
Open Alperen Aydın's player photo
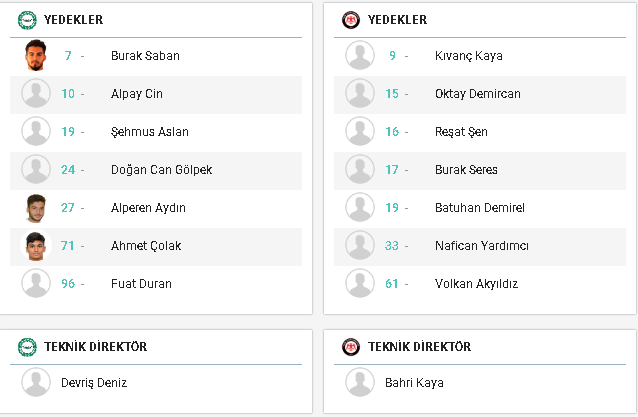tap(36, 208)
